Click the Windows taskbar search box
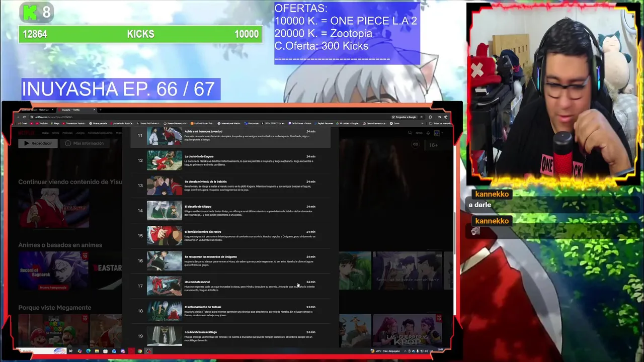644x362 pixels. 42,351
